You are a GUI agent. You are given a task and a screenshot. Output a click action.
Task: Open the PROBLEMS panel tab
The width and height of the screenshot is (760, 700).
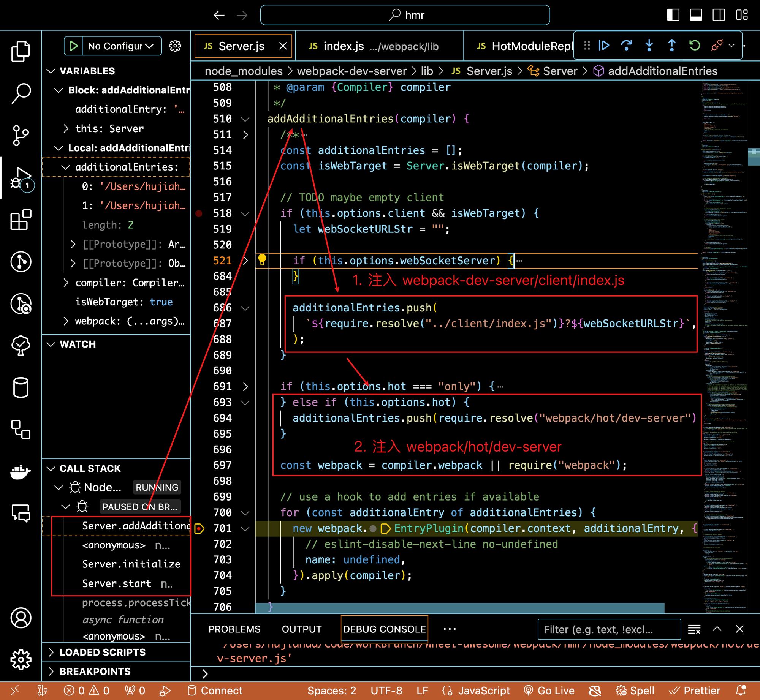pos(234,629)
